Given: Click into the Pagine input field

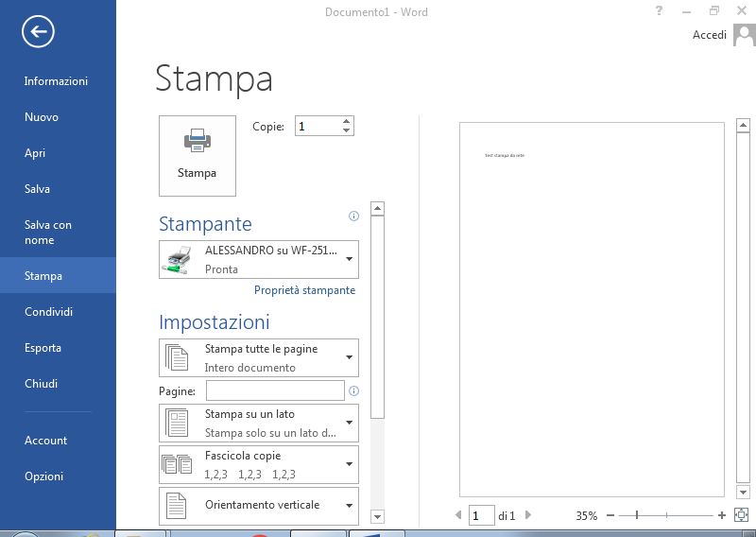Looking at the screenshot, I should [x=275, y=390].
